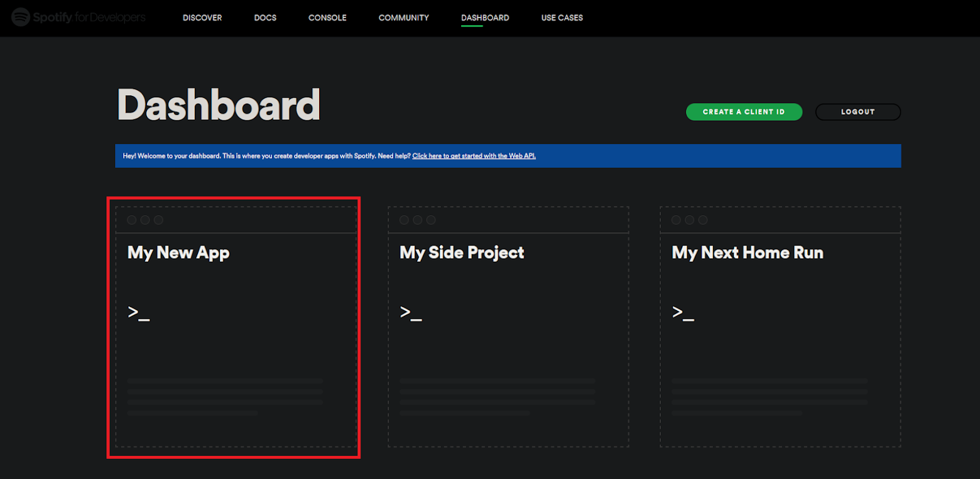Open the Discover menu item
This screenshot has width=980, height=479.
point(202,18)
